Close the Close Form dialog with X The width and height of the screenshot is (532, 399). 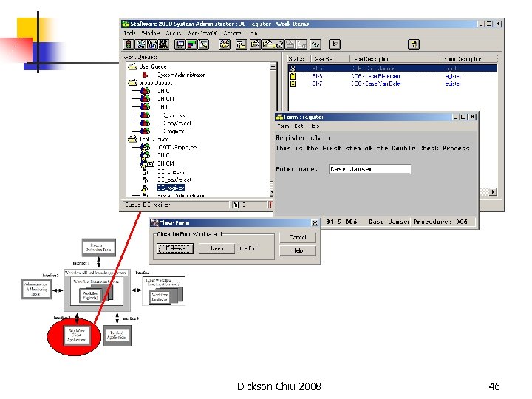[315, 222]
